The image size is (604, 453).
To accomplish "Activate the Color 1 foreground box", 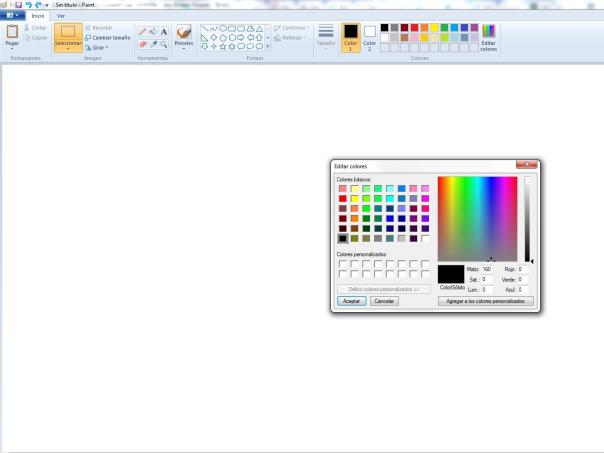I will [x=350, y=37].
